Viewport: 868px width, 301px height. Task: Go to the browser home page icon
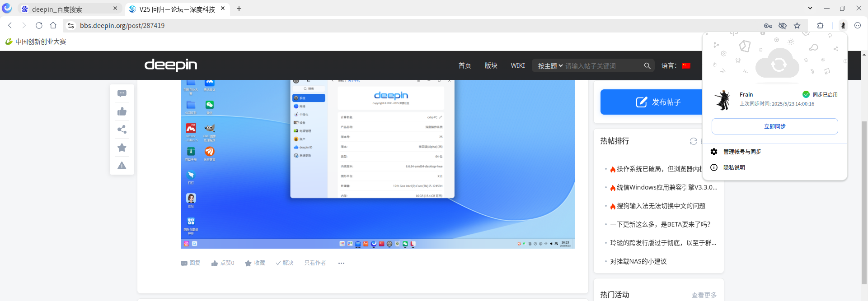(53, 26)
